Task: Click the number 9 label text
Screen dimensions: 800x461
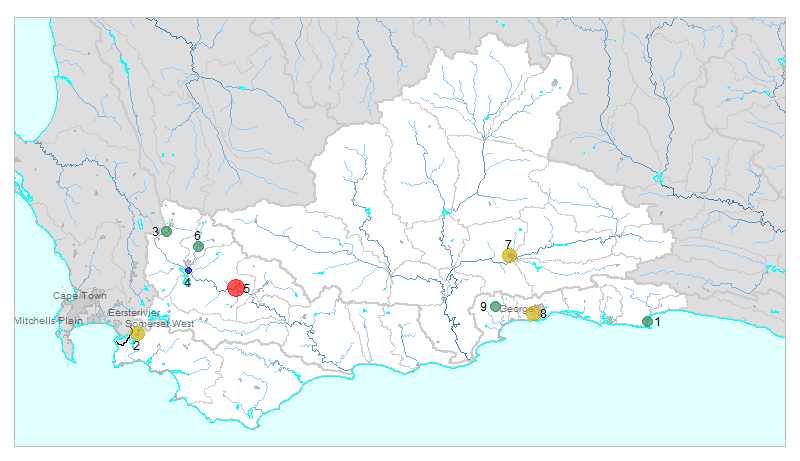Action: (x=483, y=307)
